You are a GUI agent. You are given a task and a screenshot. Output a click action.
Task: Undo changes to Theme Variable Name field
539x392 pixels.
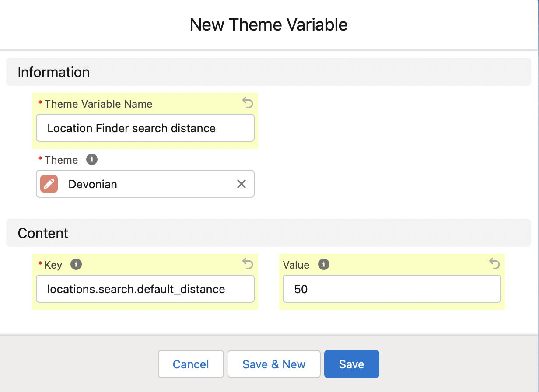click(248, 103)
